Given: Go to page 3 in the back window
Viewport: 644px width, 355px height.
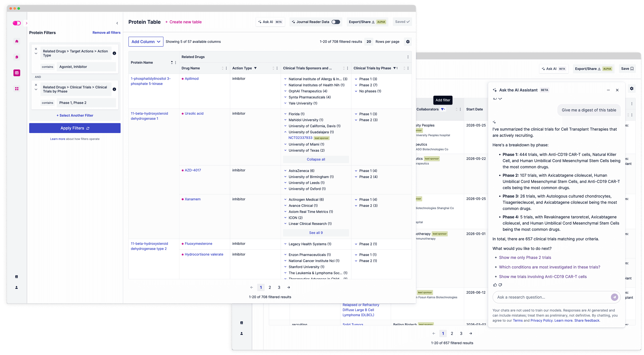Looking at the screenshot, I should (461, 334).
